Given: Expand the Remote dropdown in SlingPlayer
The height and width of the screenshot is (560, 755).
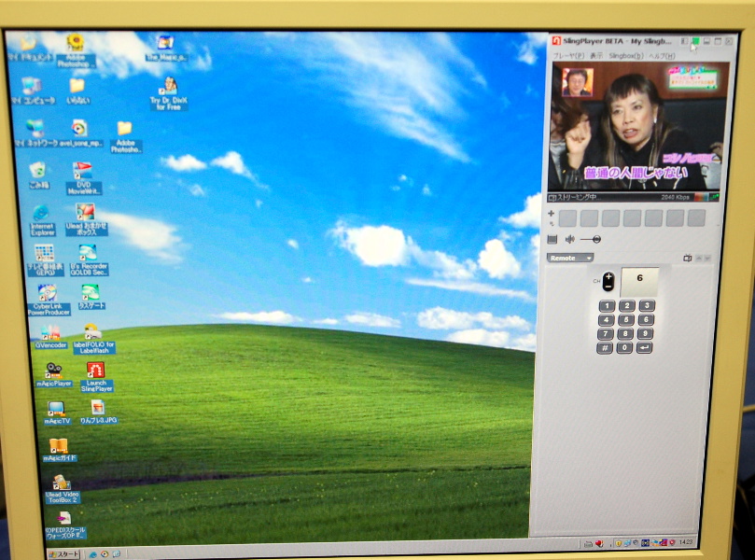Looking at the screenshot, I should [x=570, y=258].
